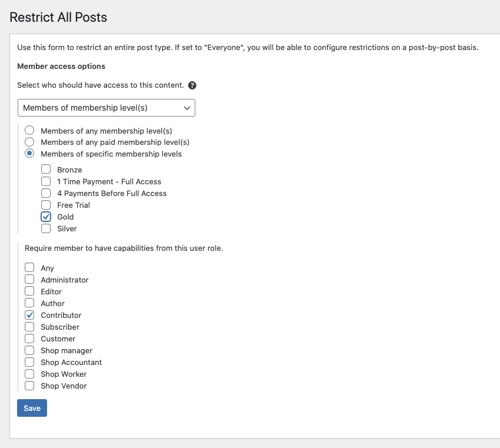Check the Administrator role
This screenshot has width=500, height=448.
(x=29, y=279)
